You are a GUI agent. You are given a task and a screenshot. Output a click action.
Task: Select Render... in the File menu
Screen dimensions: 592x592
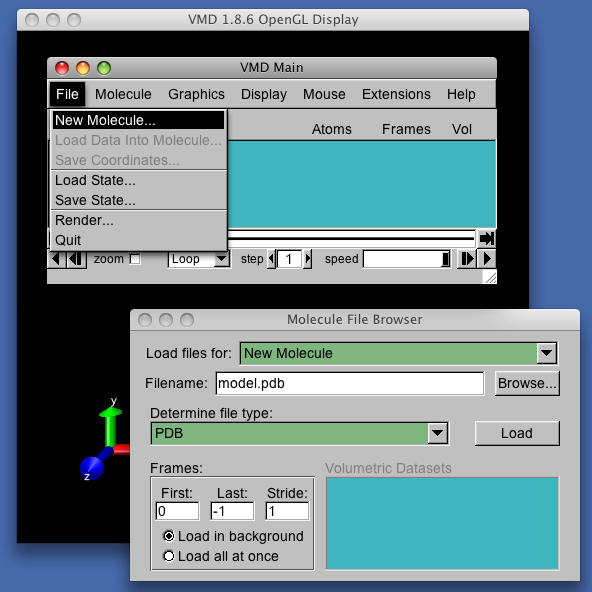tap(139, 220)
